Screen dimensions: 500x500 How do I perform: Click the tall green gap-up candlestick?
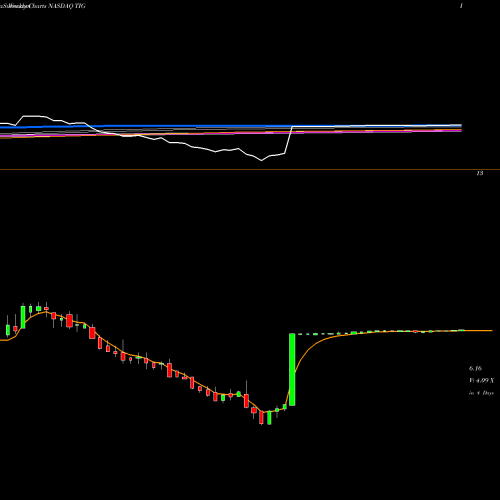(x=292, y=369)
